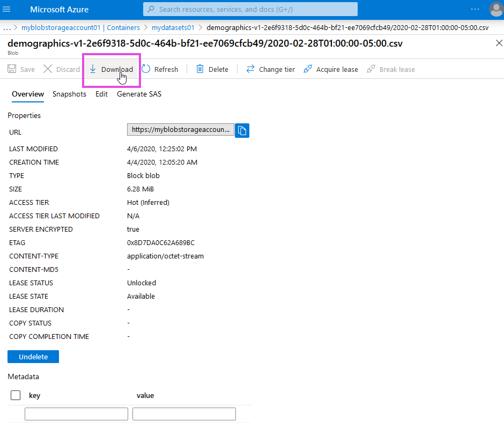Open the Edit tab
This screenshot has height=437, width=504.
pyautogui.click(x=101, y=94)
